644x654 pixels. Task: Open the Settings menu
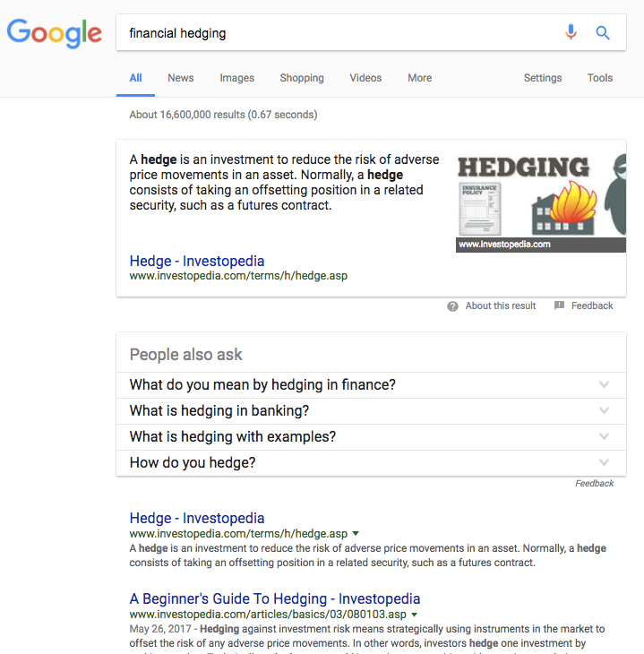(543, 78)
